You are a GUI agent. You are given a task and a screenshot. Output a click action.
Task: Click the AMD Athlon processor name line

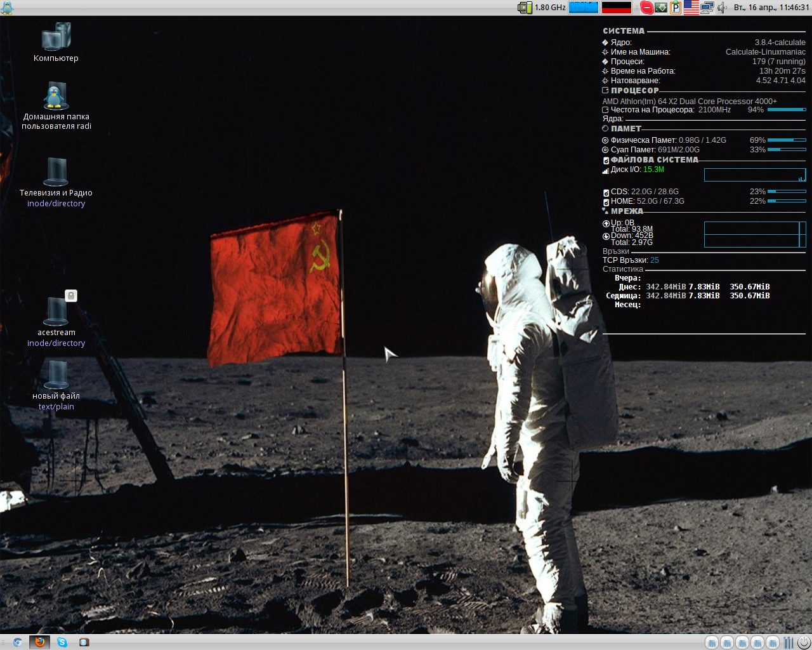[x=690, y=101]
